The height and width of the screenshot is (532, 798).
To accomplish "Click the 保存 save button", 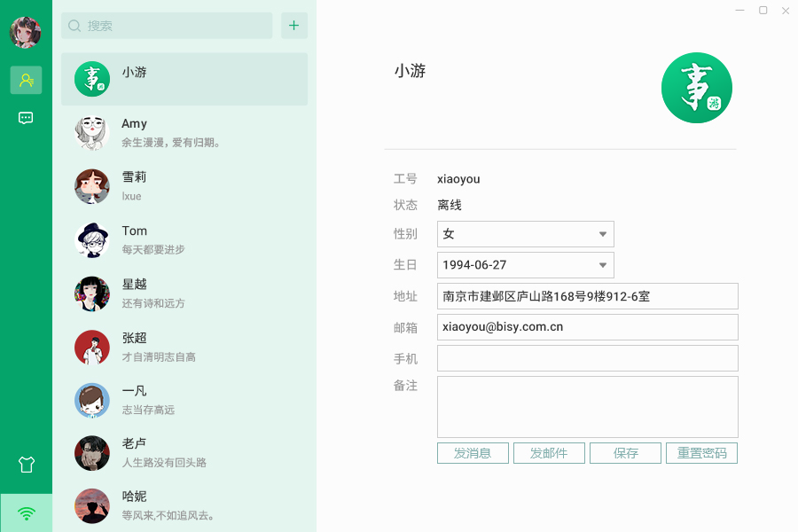I will (x=625, y=453).
